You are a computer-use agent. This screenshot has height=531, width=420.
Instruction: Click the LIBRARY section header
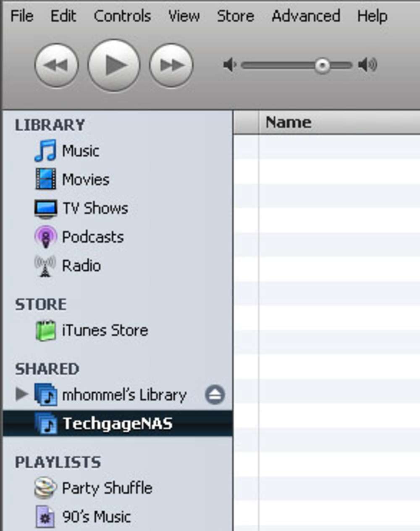[50, 125]
